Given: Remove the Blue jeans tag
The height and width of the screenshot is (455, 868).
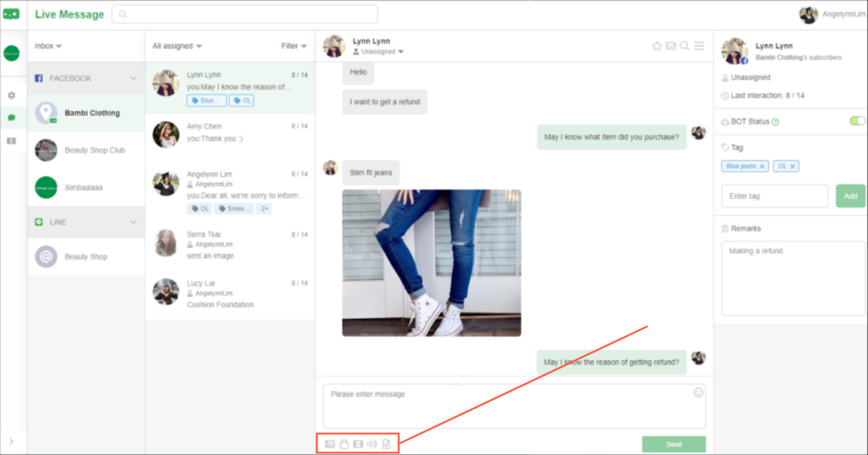Looking at the screenshot, I should [762, 166].
